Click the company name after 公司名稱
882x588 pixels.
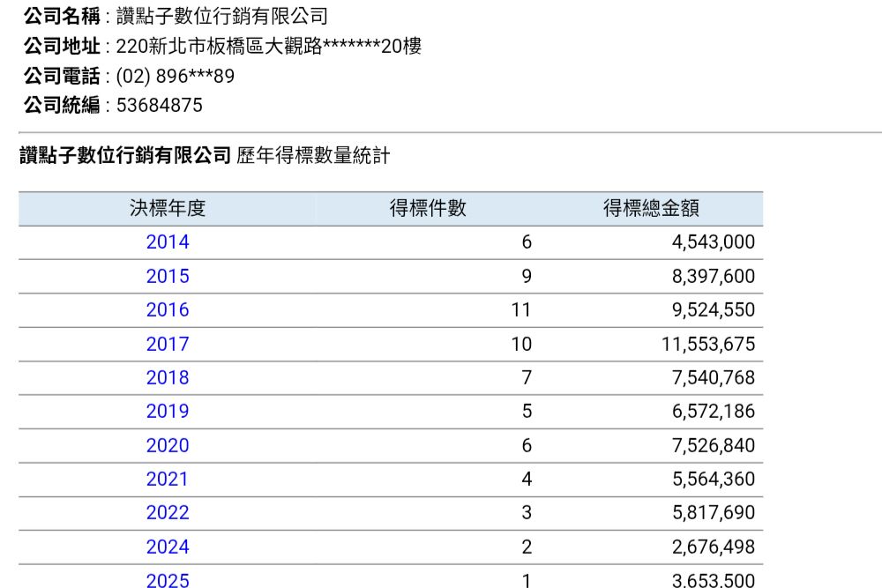click(222, 16)
